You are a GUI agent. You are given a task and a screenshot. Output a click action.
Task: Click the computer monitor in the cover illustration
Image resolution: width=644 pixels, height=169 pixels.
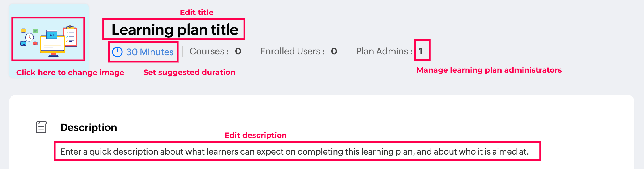pyautogui.click(x=53, y=45)
